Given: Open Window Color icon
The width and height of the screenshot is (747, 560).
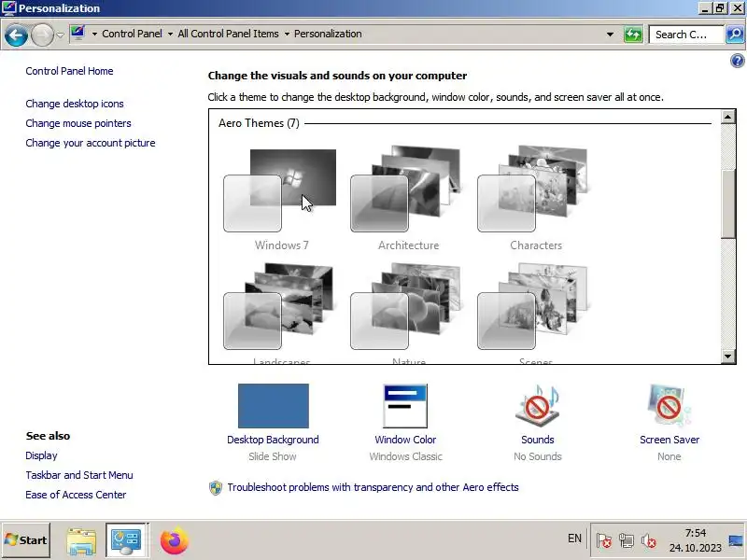Looking at the screenshot, I should tap(405, 406).
